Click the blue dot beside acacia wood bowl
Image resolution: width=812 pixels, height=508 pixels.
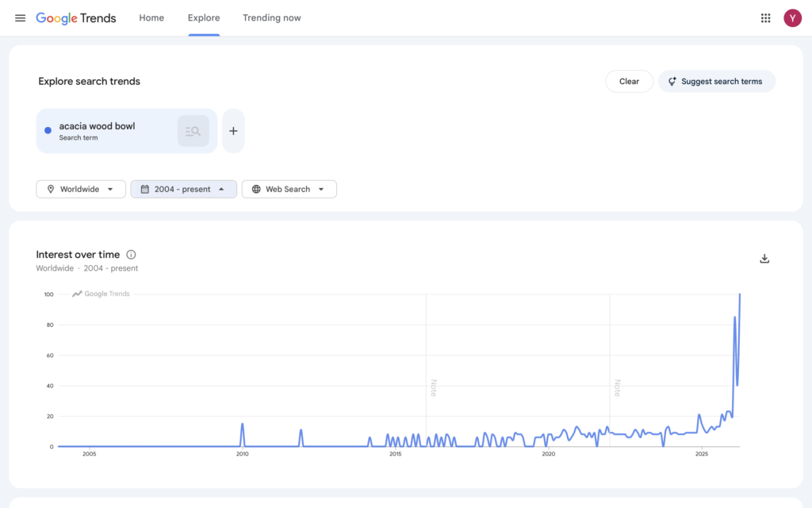pos(48,131)
